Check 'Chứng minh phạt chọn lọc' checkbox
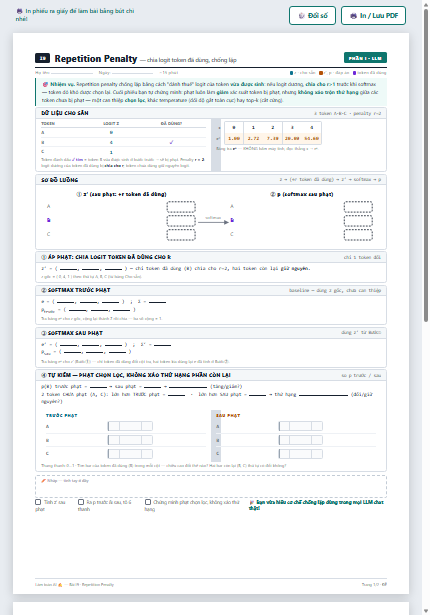The width and height of the screenshot is (430, 615). tap(148, 502)
